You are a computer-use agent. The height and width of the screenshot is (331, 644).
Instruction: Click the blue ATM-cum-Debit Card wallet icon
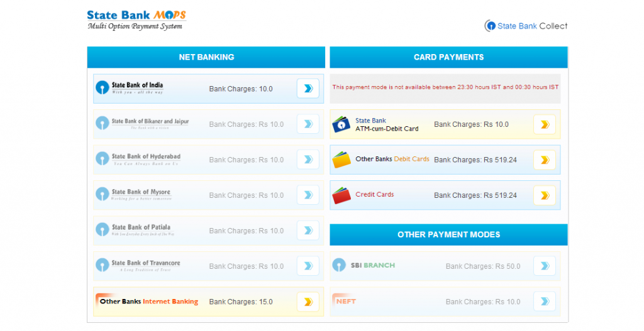[x=341, y=124]
